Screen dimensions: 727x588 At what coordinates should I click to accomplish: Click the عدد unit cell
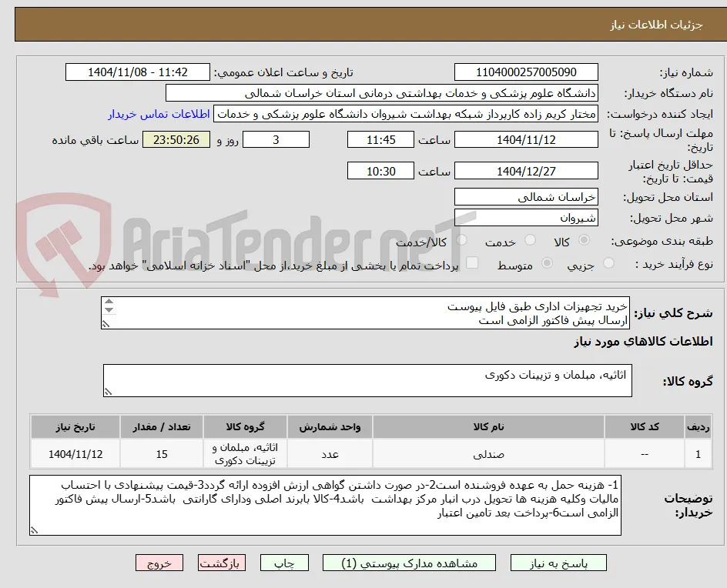tap(330, 454)
